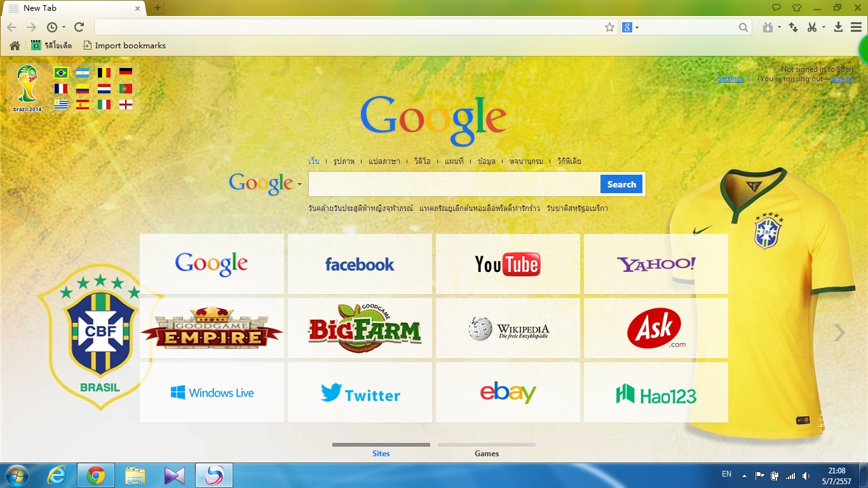Select the วิดีโอ search category

coord(422,161)
